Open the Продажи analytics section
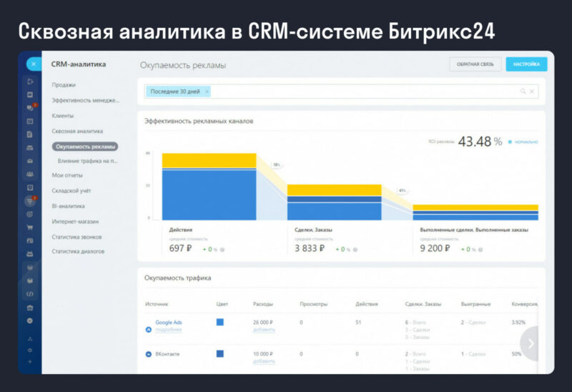The image size is (572, 392). click(x=64, y=84)
